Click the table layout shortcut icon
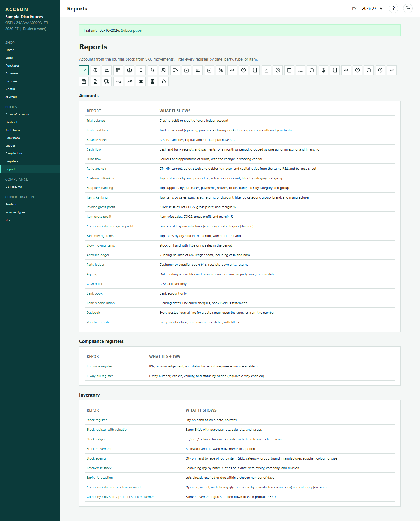420x521 pixels. coord(118,70)
